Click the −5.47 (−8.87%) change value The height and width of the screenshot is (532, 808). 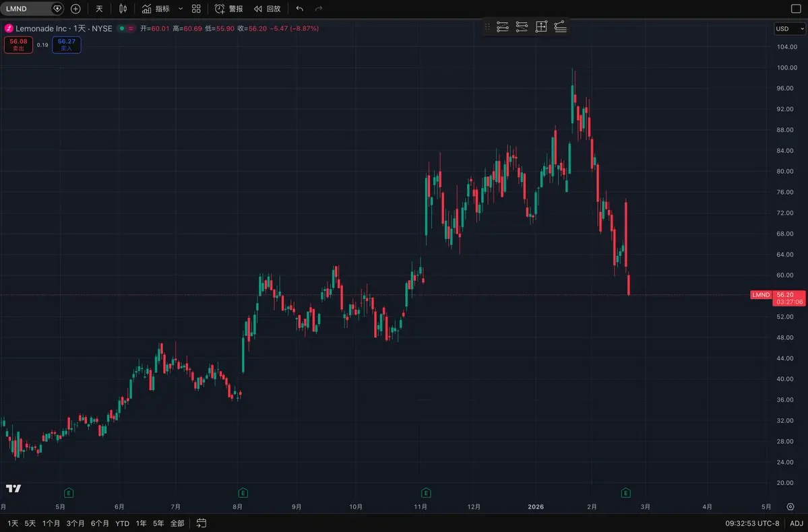coord(294,28)
